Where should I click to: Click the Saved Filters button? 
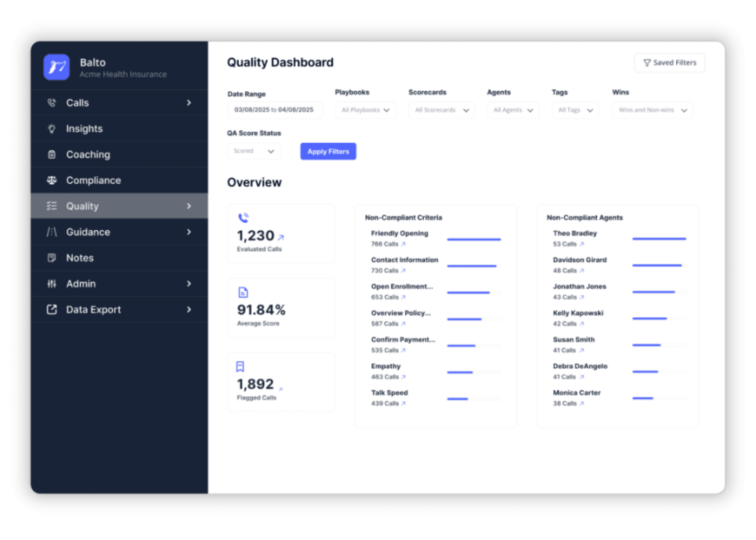coord(669,63)
